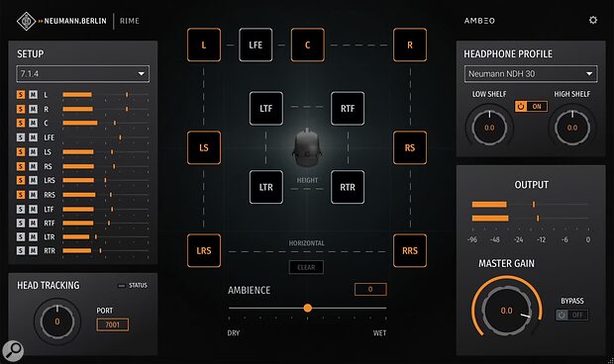This screenshot has width=614, height=364.
Task: Solo the LRS channel
Action: (21, 180)
